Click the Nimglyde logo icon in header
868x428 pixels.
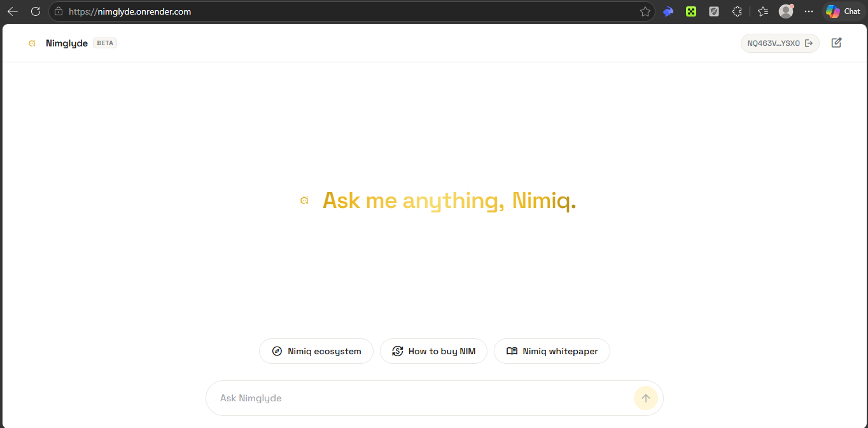tap(32, 43)
